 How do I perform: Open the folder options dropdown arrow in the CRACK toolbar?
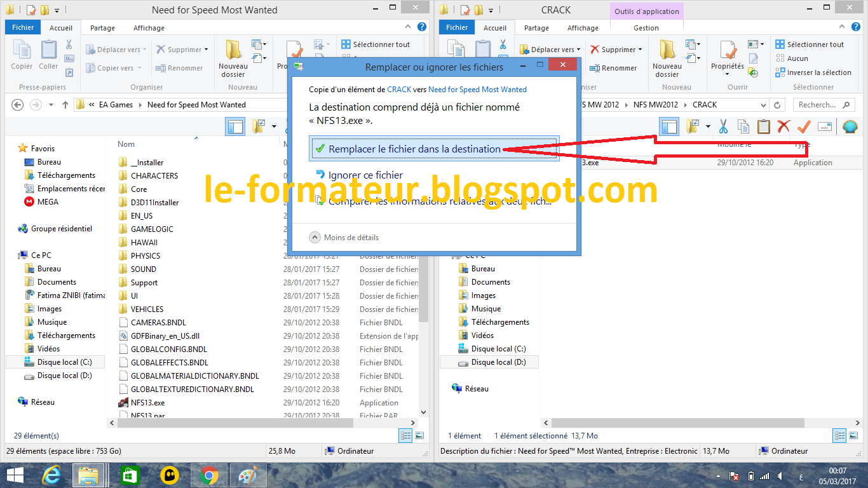707,126
